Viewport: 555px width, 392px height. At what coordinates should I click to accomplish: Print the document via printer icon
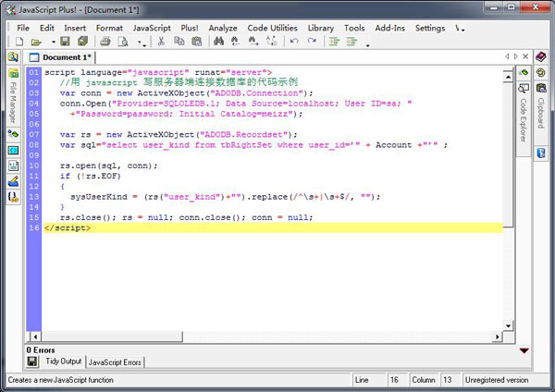tap(105, 42)
